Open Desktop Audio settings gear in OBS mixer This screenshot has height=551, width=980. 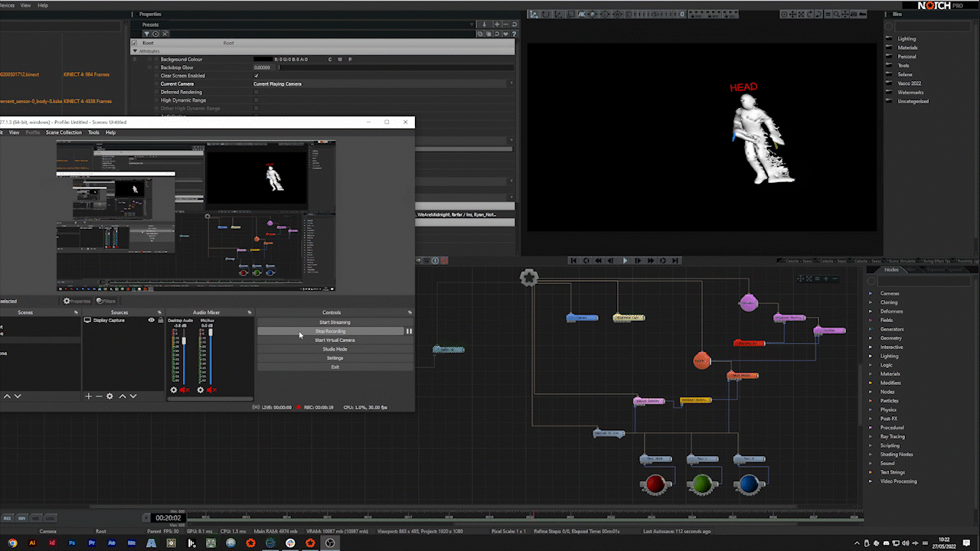(174, 390)
